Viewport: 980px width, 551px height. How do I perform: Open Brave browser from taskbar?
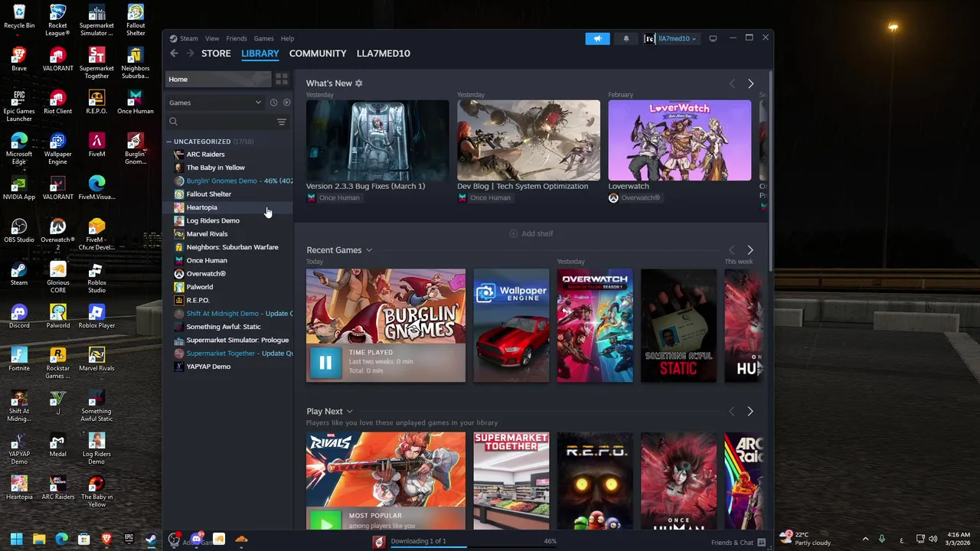pyautogui.click(x=106, y=540)
